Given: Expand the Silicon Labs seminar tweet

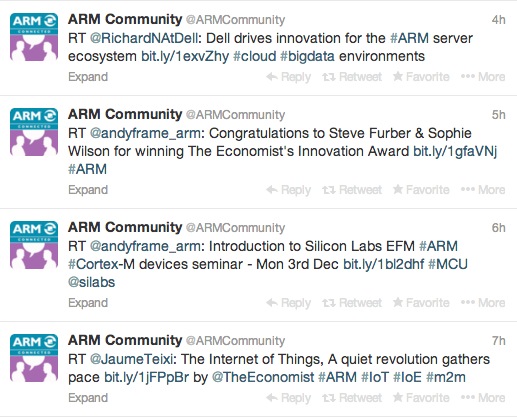Looking at the screenshot, I should click(x=88, y=303).
